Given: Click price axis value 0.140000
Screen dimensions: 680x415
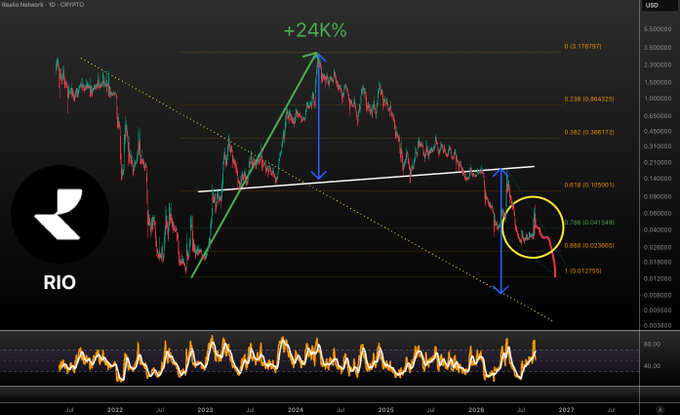Looking at the screenshot, I should [657, 179].
